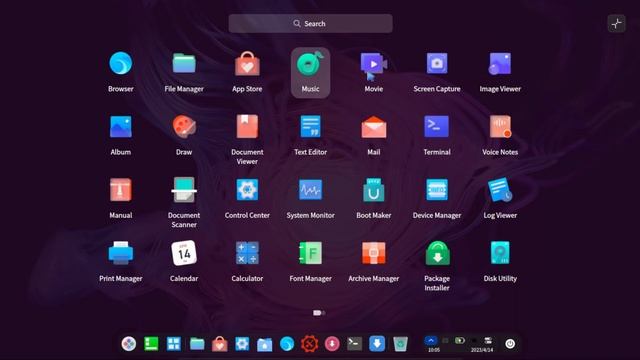The image size is (640, 360).
Task: Launch Calculator
Action: [x=247, y=253]
